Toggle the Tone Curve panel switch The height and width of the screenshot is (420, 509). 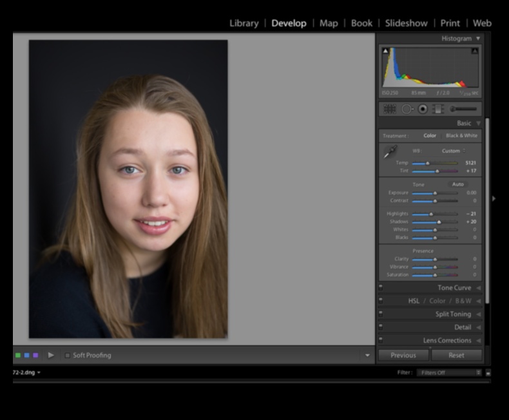coord(381,287)
